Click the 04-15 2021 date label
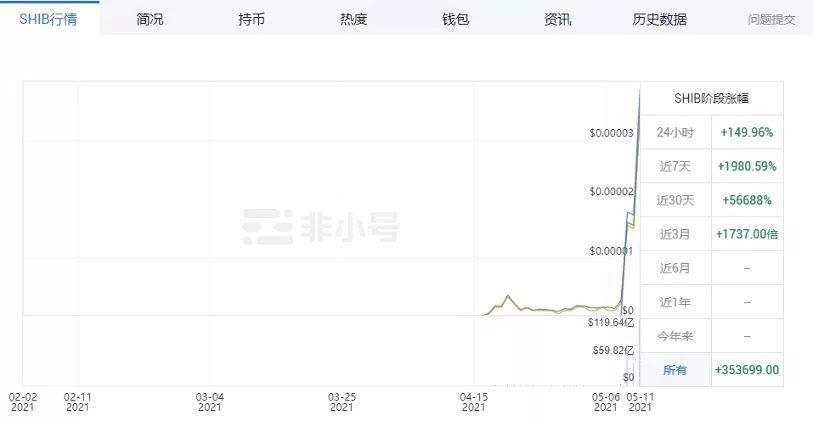 pos(474,402)
